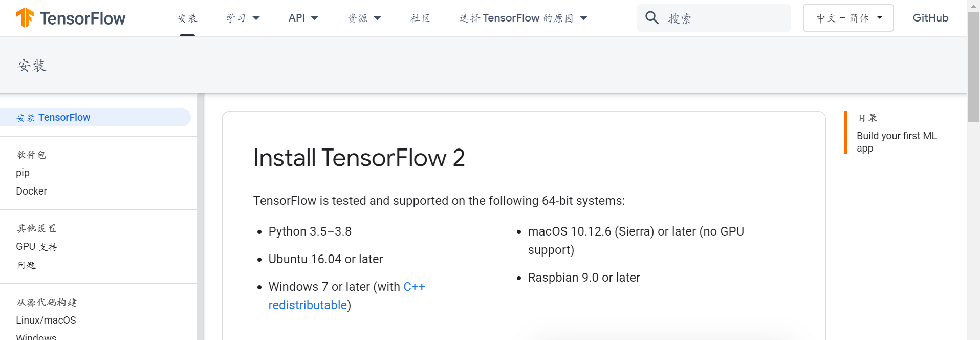Open the 选择 TensorFlow 的原因 menu
This screenshot has height=340, width=980.
(522, 17)
